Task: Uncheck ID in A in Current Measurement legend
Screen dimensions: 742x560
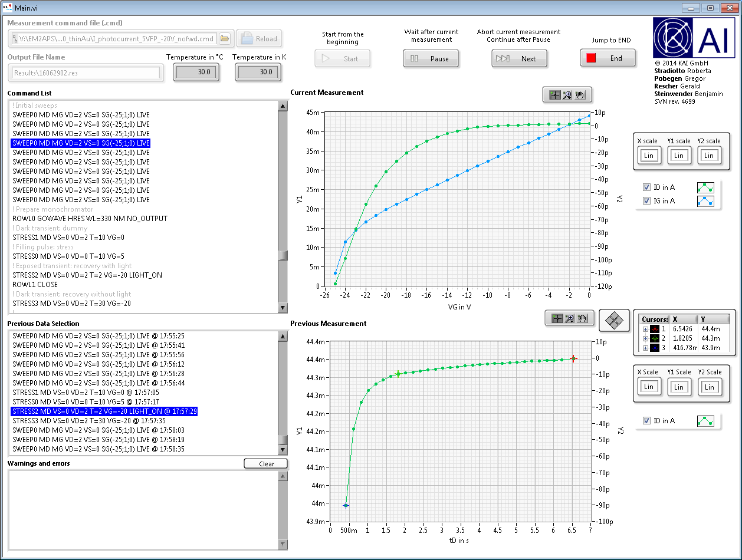Action: 646,187
